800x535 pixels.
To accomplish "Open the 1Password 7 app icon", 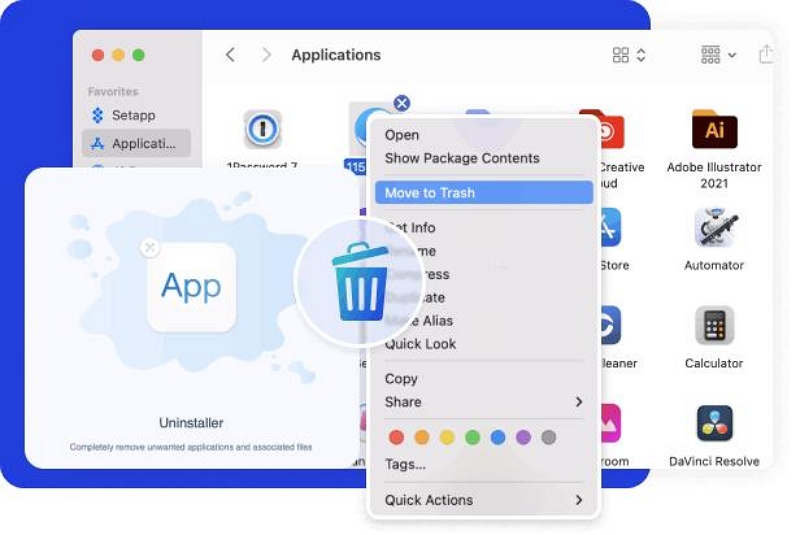I will pos(262,129).
